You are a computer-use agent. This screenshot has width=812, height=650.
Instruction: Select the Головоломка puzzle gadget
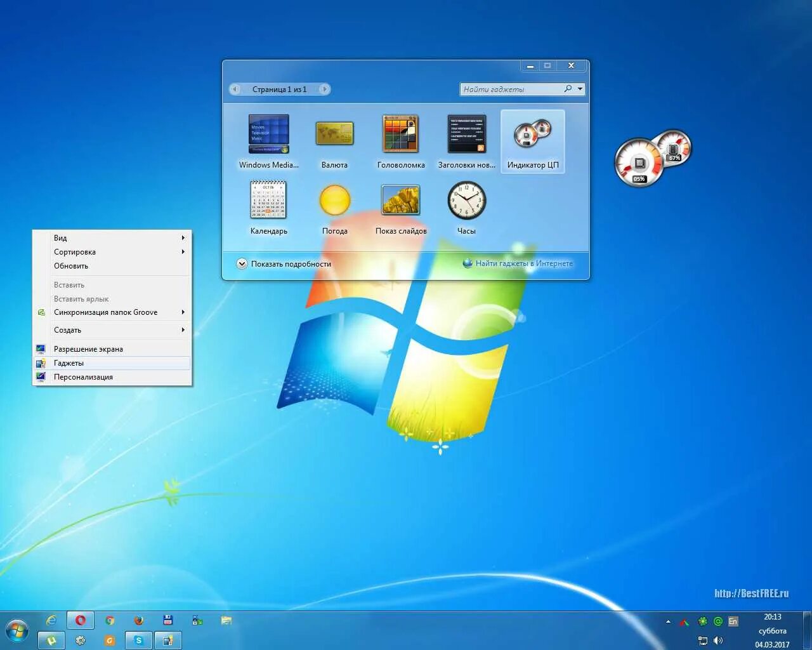pos(401,141)
